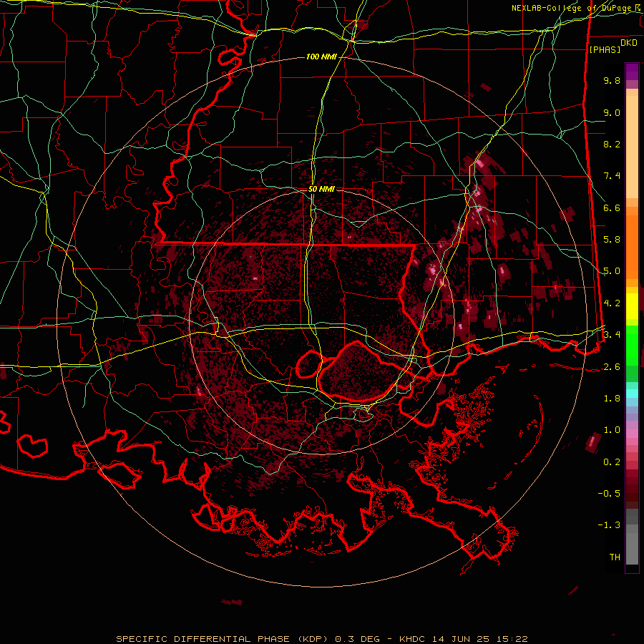The height and width of the screenshot is (644, 644).
Task: Click the DKD label above the color scale
Action: tap(628, 43)
